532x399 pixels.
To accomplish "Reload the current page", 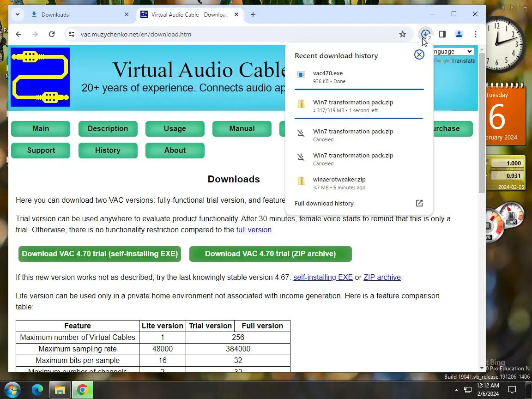I will (52, 34).
